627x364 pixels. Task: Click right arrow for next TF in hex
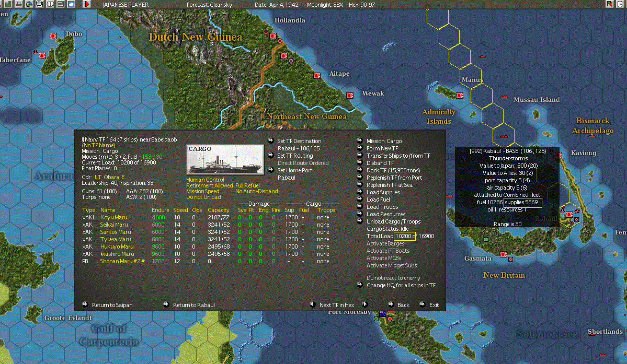click(x=364, y=304)
